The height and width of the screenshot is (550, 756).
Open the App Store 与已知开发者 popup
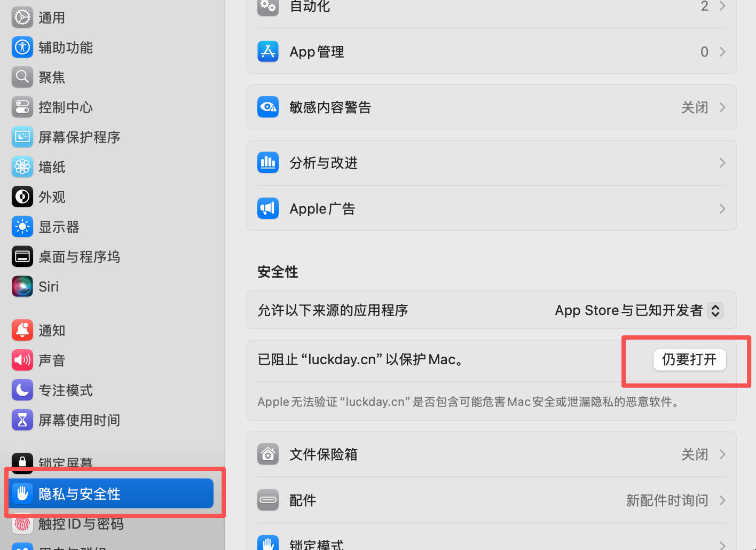coord(639,310)
